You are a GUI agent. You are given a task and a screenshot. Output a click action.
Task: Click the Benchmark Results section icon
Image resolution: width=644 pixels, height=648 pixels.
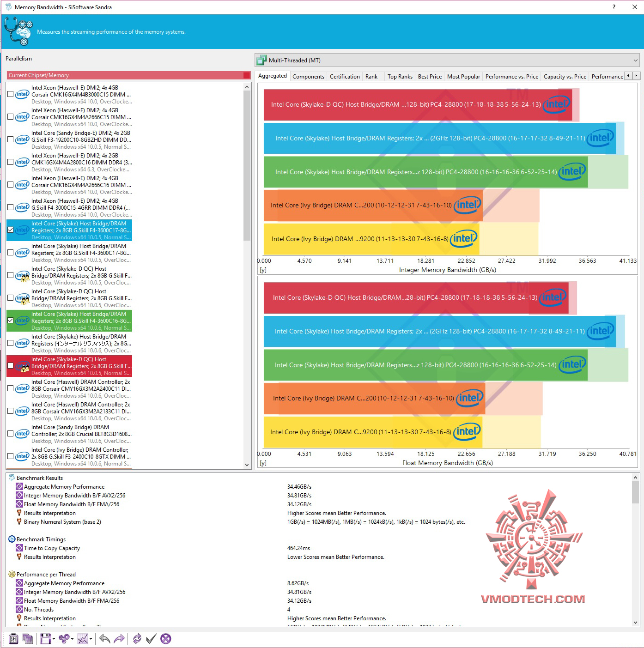click(x=12, y=478)
